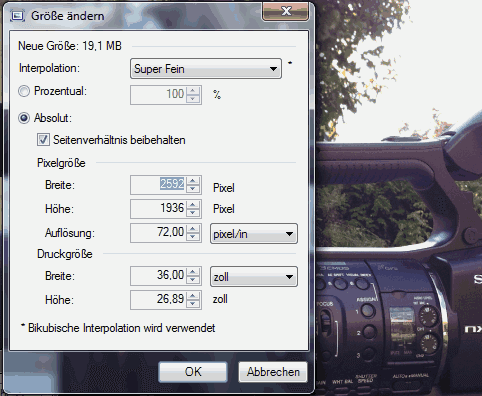Click the Druckgröße Höhe field 26,89
Image resolution: width=482 pixels, height=396 pixels.
pos(159,300)
